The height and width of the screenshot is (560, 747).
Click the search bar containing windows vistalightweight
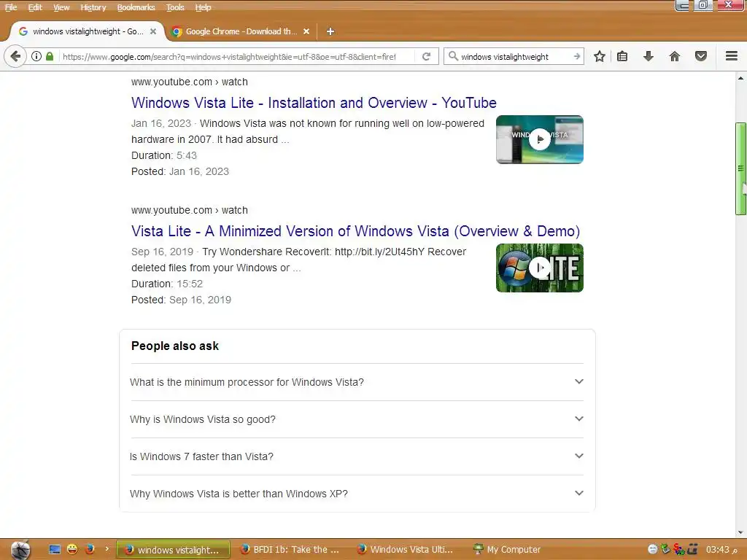(514, 57)
